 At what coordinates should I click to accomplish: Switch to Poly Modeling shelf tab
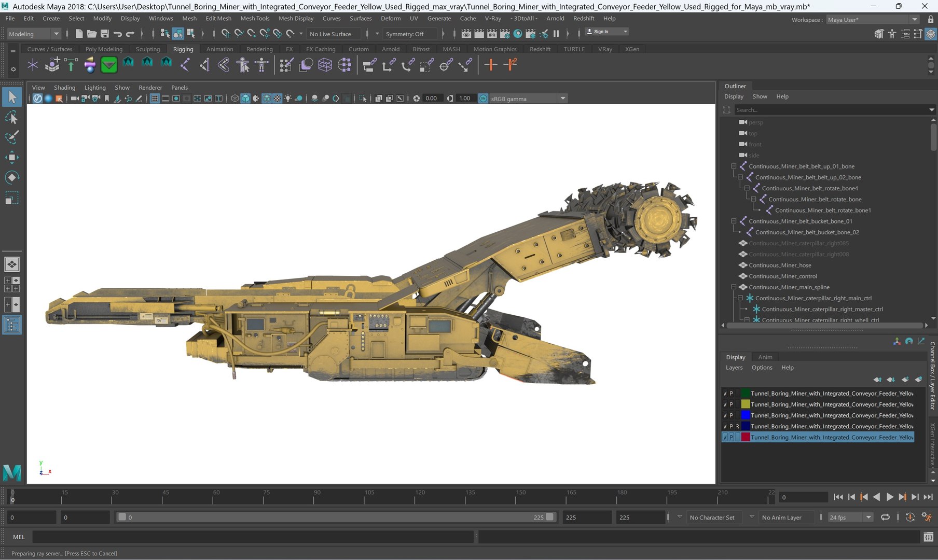coord(104,49)
